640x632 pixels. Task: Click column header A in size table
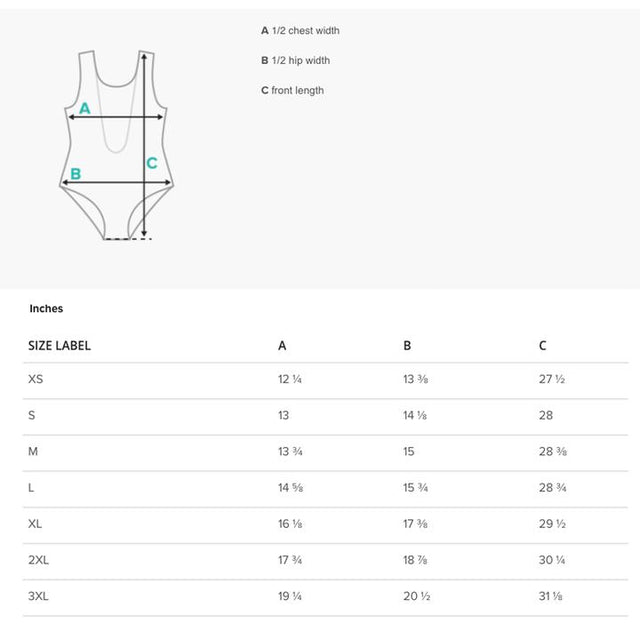282,346
